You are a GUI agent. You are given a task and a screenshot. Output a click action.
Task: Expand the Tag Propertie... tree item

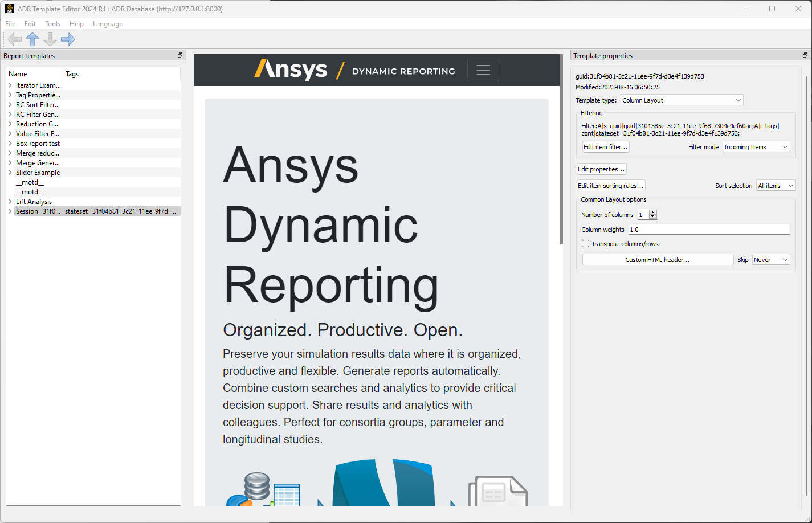10,95
